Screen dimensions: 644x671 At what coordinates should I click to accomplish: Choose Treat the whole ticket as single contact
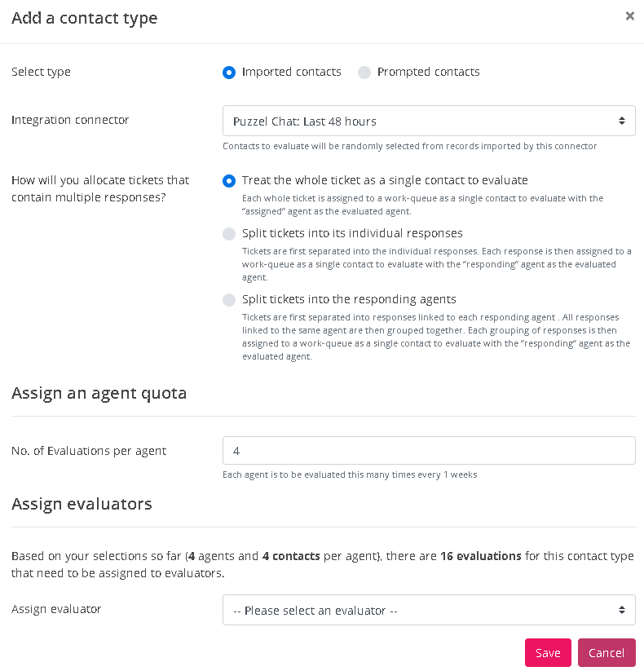pos(229,181)
